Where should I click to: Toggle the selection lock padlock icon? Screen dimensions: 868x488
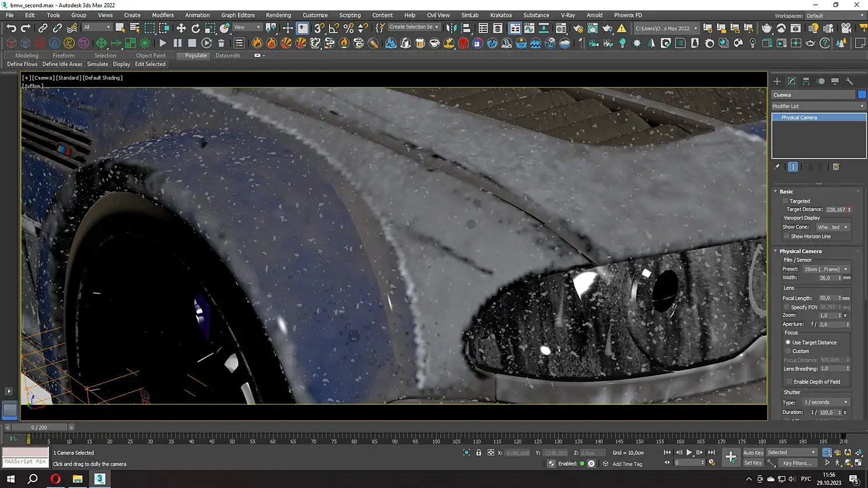click(x=478, y=452)
